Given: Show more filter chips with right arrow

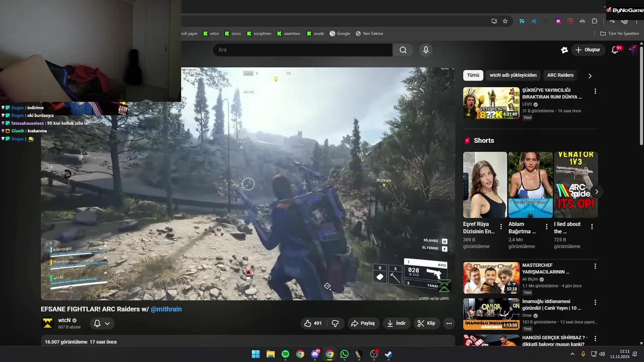Looking at the screenshot, I should tap(590, 76).
